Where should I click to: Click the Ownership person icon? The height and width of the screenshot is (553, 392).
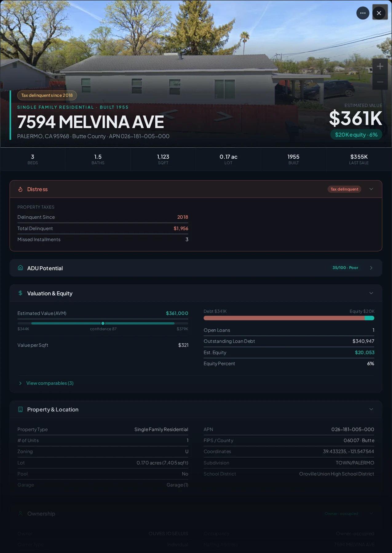(x=20, y=514)
